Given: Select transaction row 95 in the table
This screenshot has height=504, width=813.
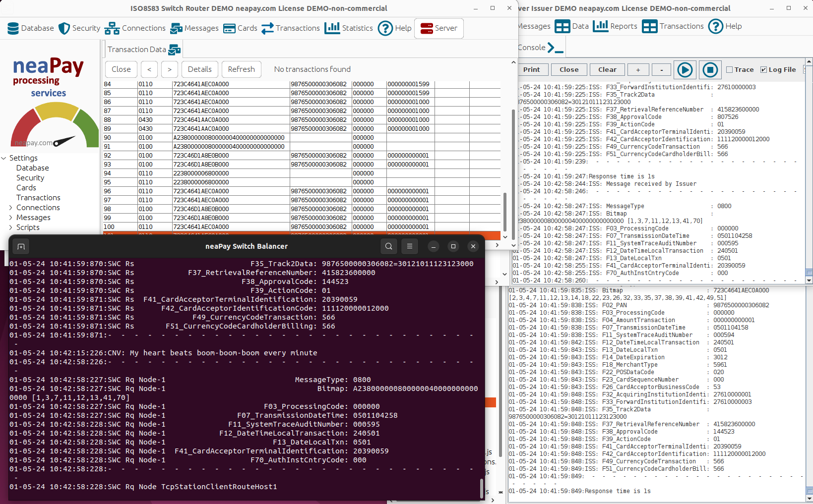Looking at the screenshot, I should 302,182.
